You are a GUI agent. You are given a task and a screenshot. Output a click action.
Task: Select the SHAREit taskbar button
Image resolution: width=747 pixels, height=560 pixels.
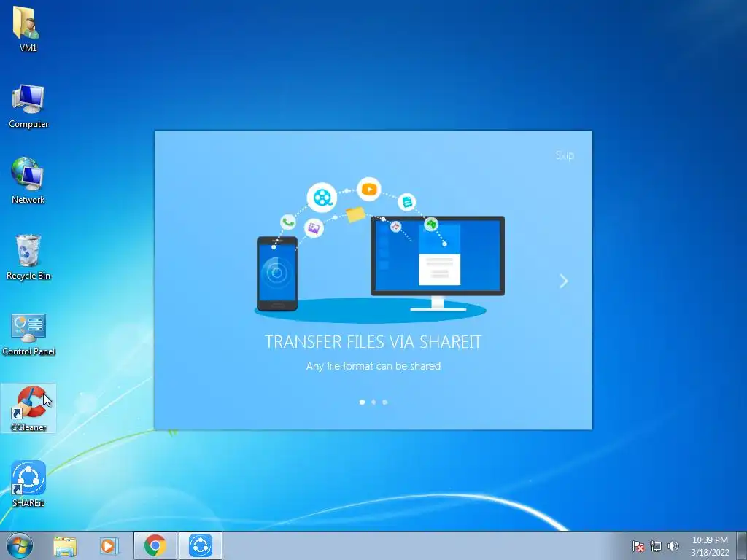coord(201,545)
